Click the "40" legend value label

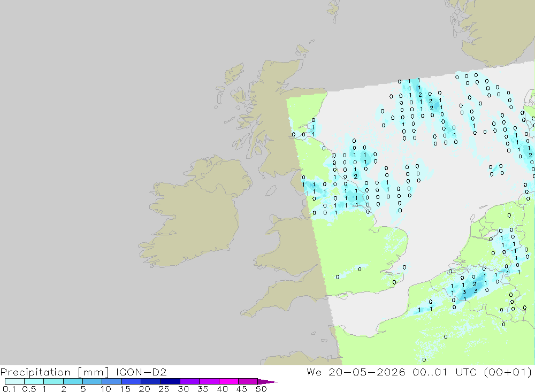(x=223, y=389)
